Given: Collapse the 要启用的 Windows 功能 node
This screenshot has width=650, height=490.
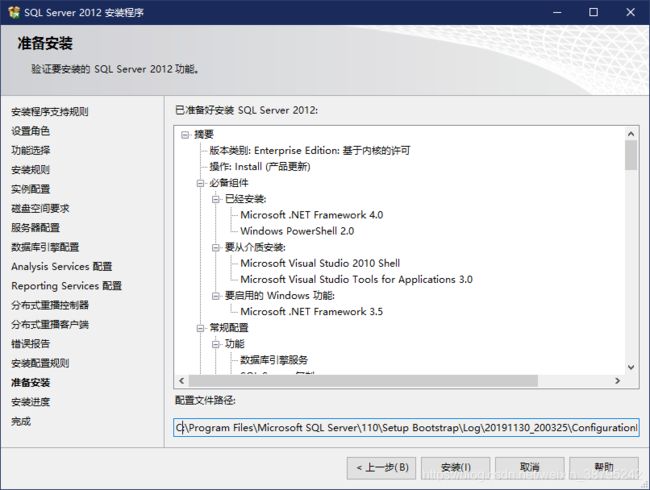Looking at the screenshot, I should click(216, 296).
